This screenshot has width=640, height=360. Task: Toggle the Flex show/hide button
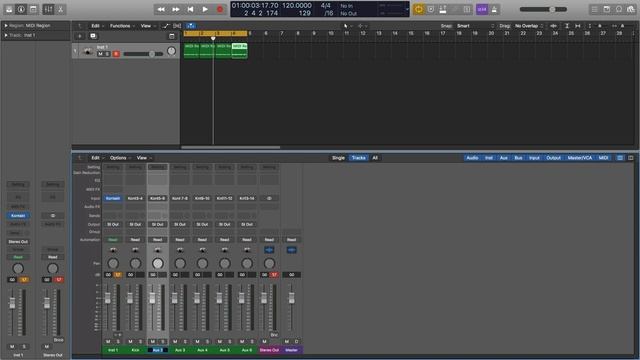click(177, 26)
